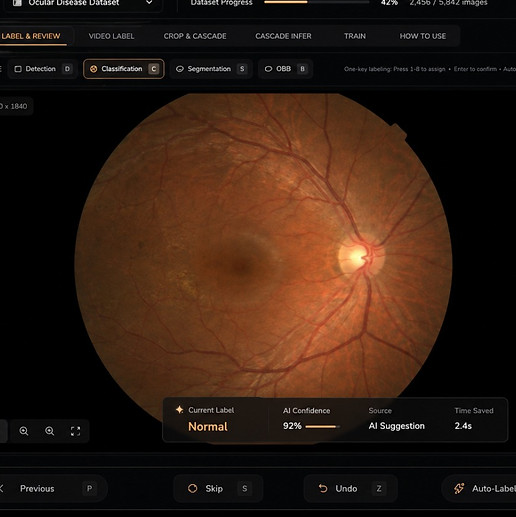This screenshot has width=516, height=517.
Task: Click the Segmentation mode icon
Action: point(180,69)
